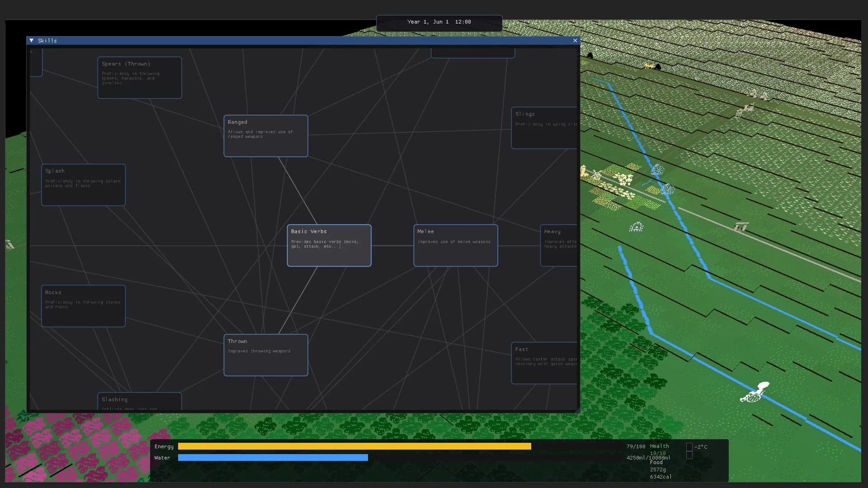Open the Heavy skill node

(559, 245)
